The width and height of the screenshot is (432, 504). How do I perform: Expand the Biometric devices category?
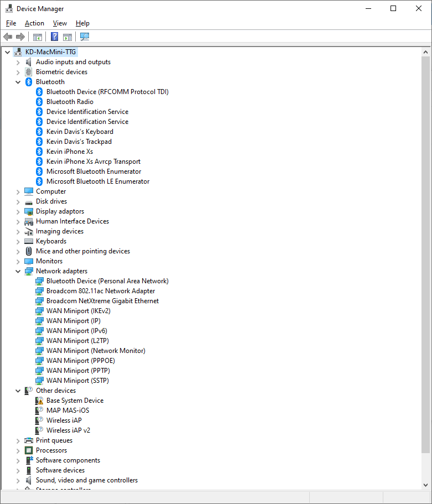(x=18, y=72)
